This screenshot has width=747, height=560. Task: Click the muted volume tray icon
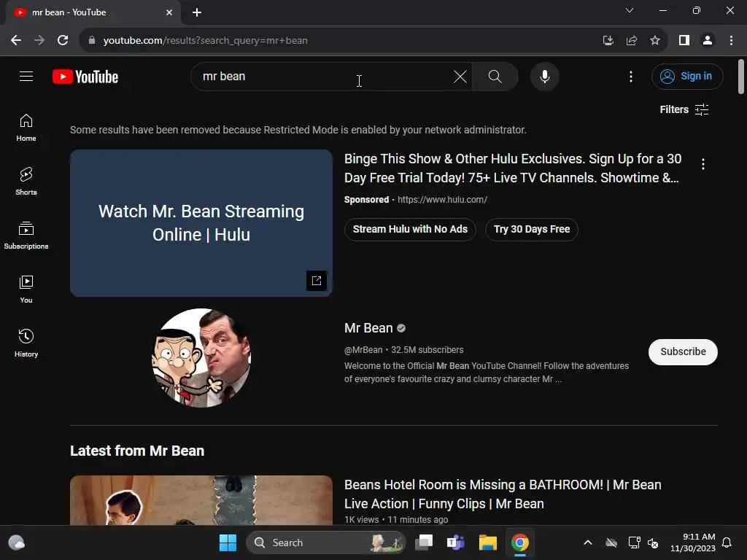pyautogui.click(x=653, y=542)
